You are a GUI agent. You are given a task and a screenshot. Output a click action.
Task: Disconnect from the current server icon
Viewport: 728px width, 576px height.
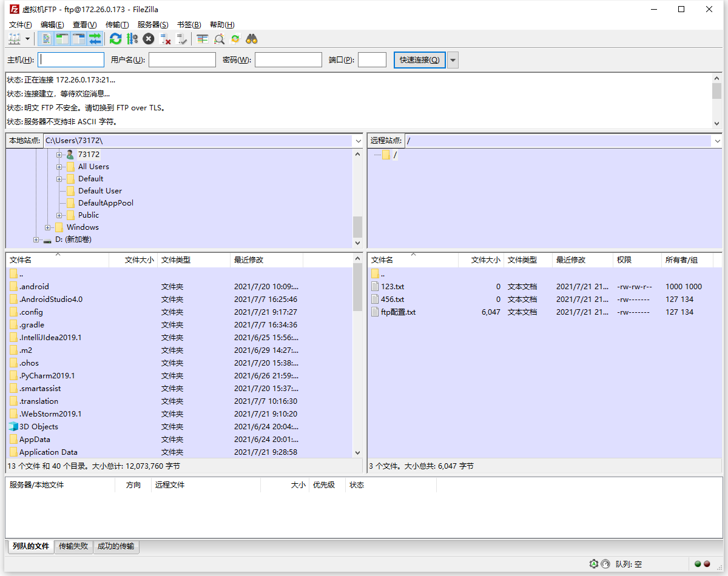coord(165,39)
